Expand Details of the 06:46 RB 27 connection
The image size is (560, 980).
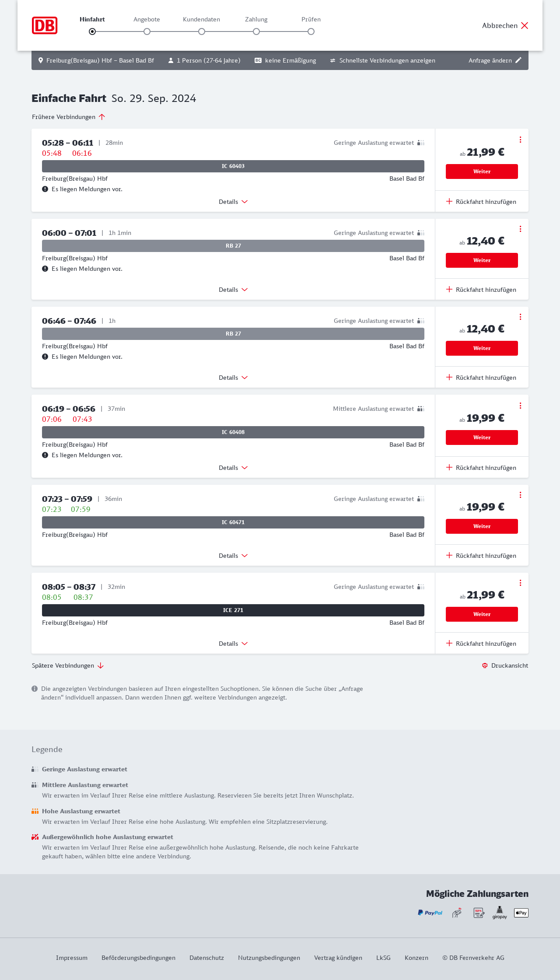[233, 378]
